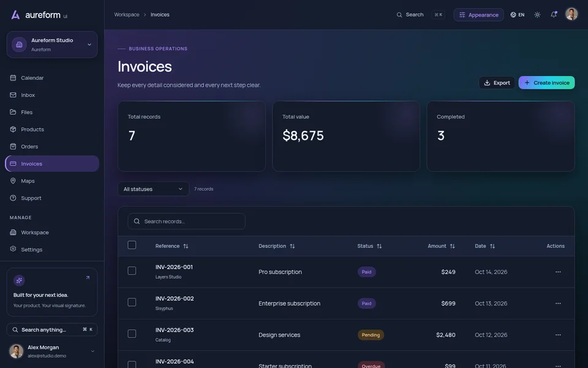Select Orders in the sidebar

(51, 147)
